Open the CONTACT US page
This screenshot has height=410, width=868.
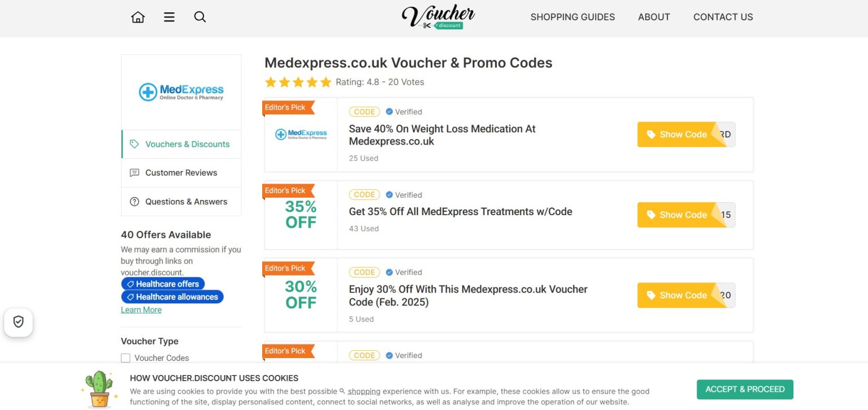[x=723, y=17]
